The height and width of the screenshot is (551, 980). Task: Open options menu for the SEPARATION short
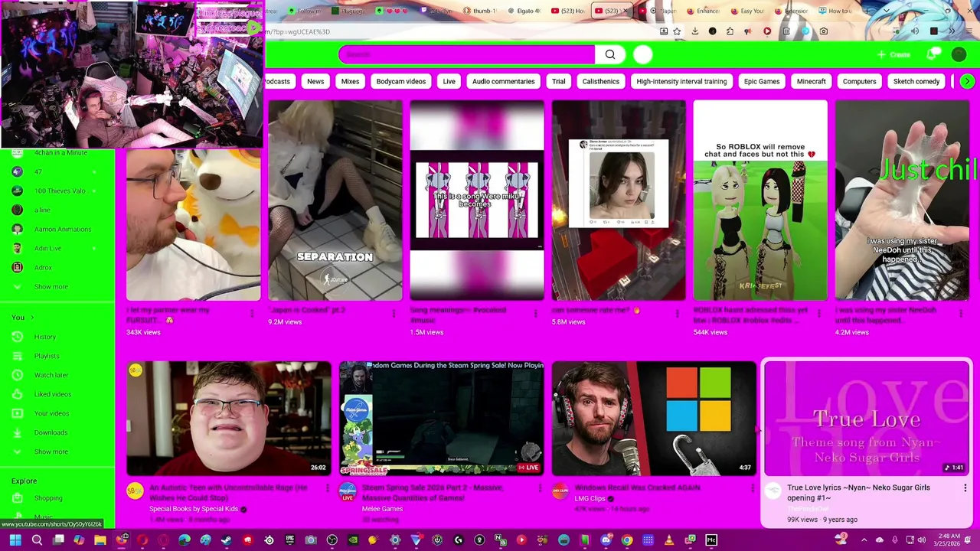coord(394,313)
